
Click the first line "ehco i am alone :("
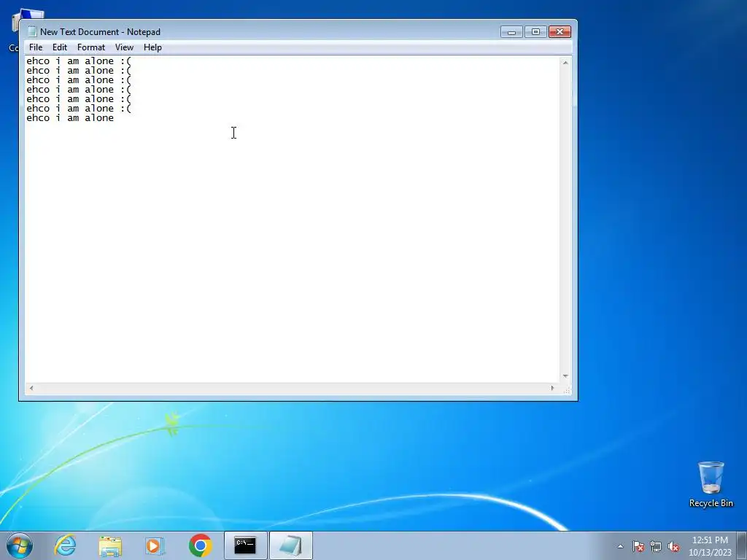point(79,61)
